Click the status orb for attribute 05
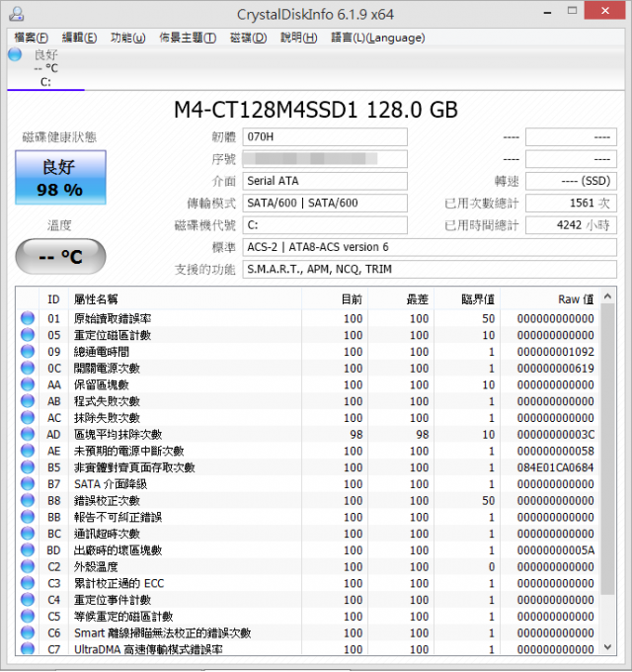 (28, 335)
